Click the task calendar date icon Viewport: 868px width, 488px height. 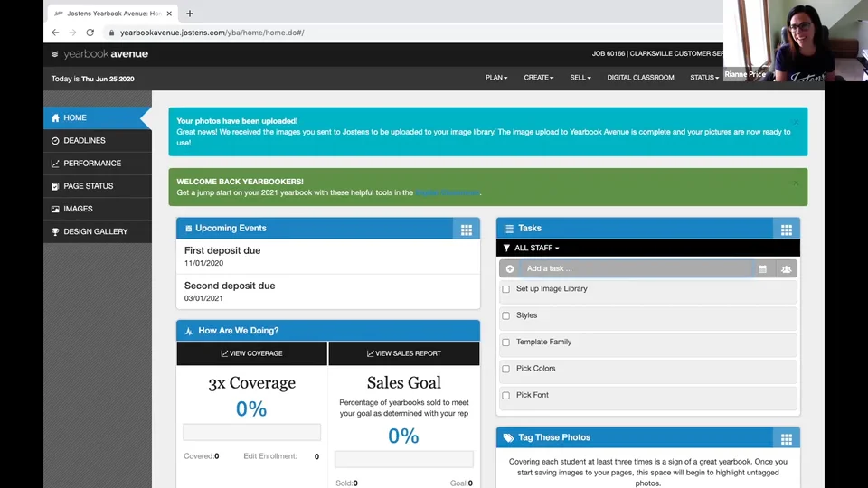pyautogui.click(x=762, y=269)
